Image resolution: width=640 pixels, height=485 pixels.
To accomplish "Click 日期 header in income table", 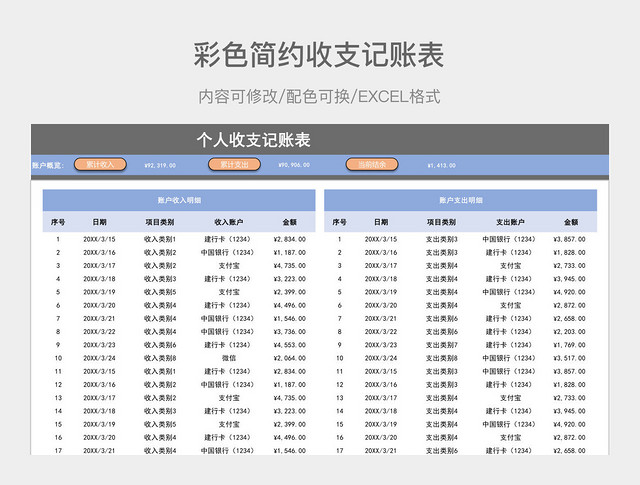I will [99, 222].
